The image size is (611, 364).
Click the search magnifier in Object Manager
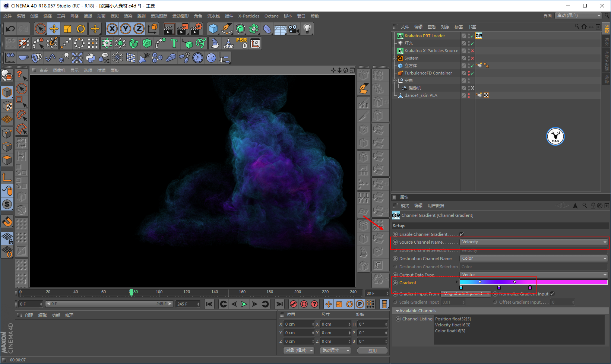577,26
